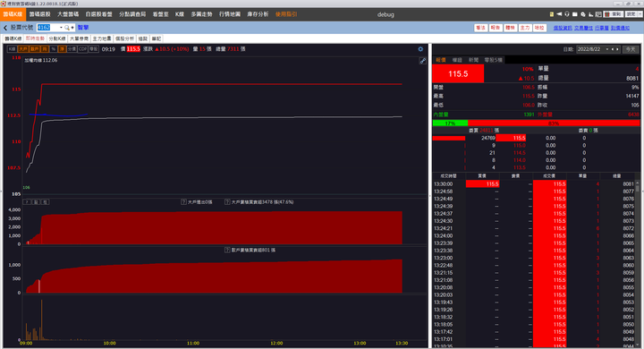The image size is (644, 349).
Task: Toggle the 分價 button in the chart toolbar
Action: [x=72, y=49]
